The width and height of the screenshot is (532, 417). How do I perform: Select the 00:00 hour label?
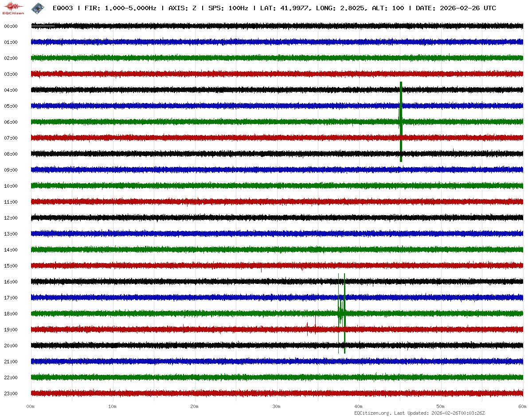click(x=11, y=26)
